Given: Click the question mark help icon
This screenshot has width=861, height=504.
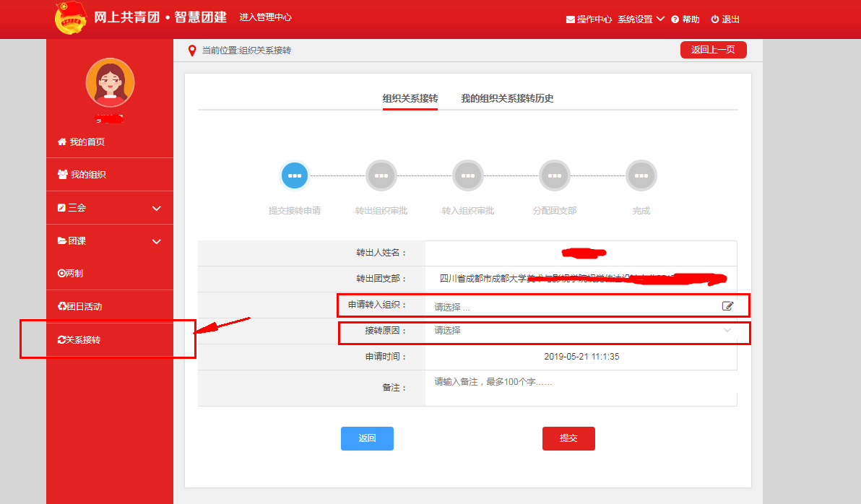Looking at the screenshot, I should (675, 19).
